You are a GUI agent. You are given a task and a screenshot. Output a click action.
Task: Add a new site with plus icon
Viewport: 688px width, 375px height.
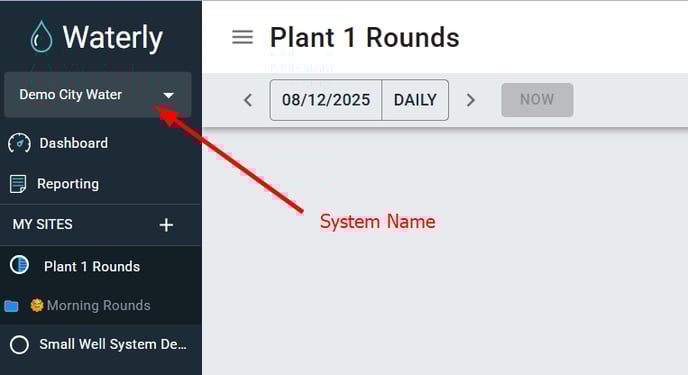coord(166,225)
